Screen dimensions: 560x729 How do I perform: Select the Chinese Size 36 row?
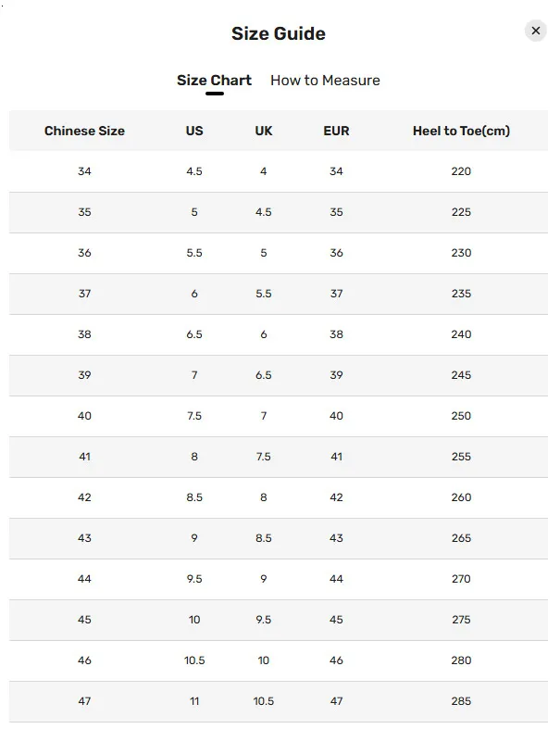84,253
